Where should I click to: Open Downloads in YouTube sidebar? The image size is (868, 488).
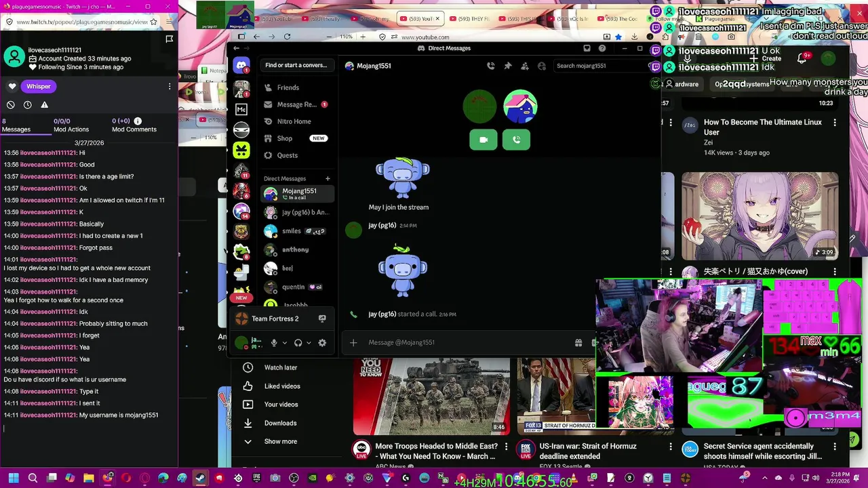[x=280, y=423]
